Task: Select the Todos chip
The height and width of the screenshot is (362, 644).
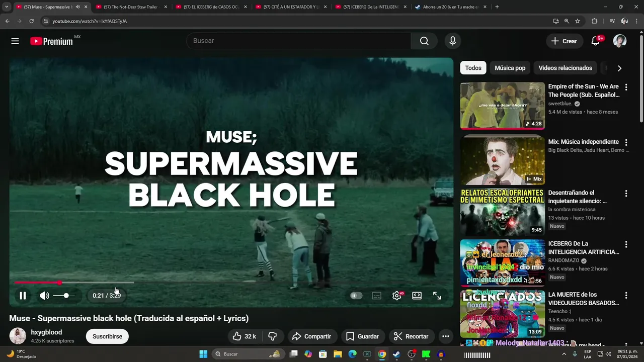Action: (x=473, y=68)
